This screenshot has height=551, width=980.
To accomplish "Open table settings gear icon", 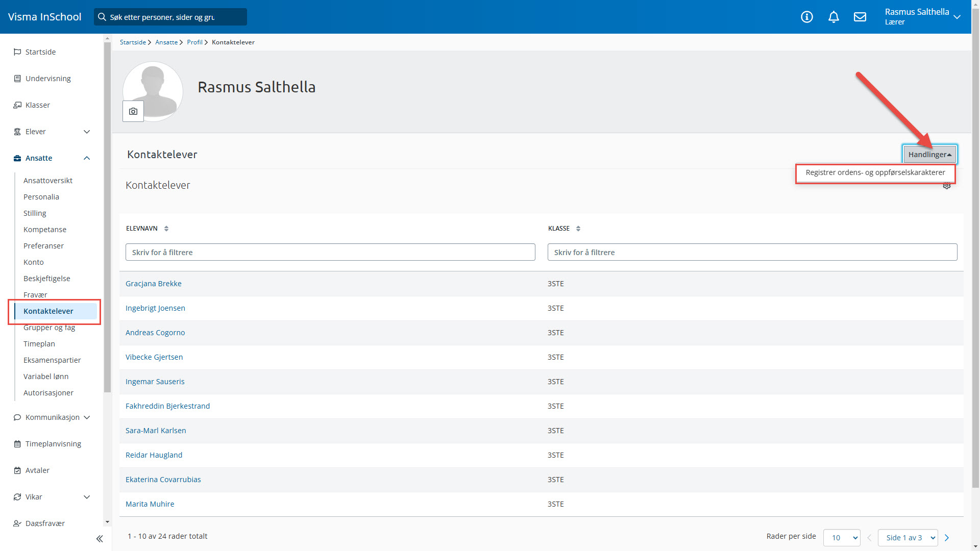I will (947, 186).
